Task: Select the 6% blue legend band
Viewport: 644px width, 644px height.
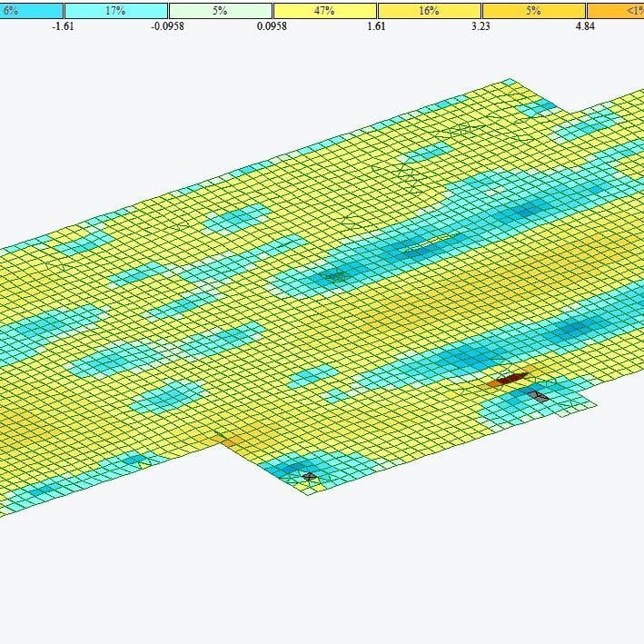Action: (31, 11)
